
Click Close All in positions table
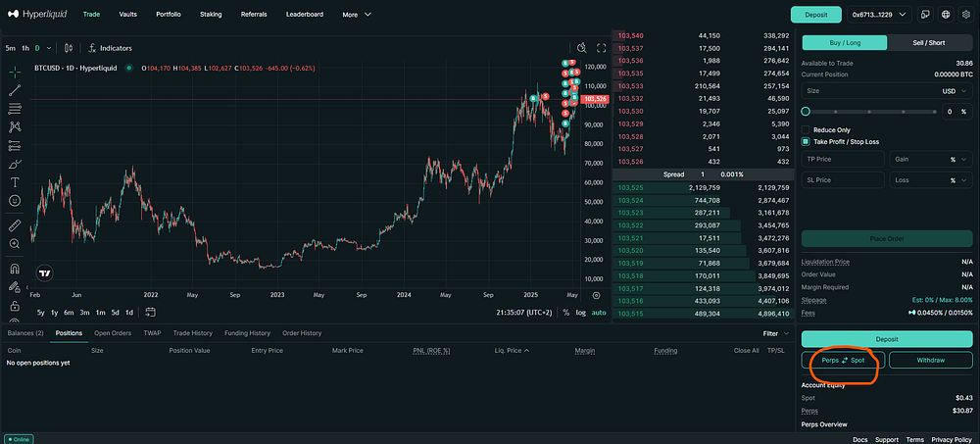coord(746,351)
